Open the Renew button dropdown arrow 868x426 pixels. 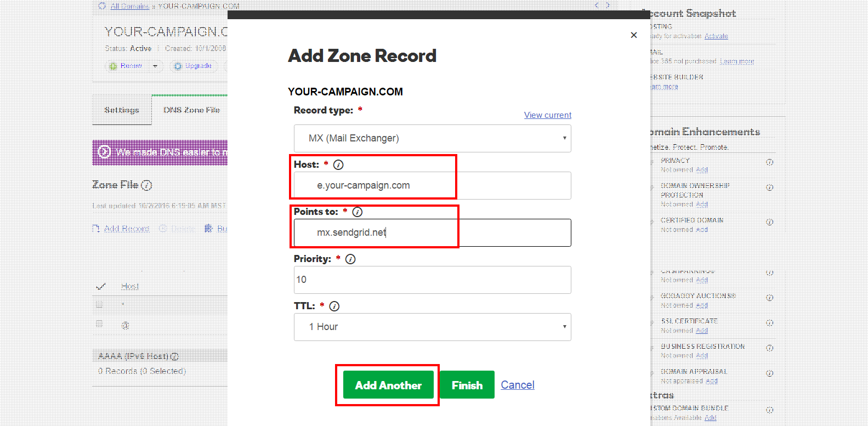(155, 66)
